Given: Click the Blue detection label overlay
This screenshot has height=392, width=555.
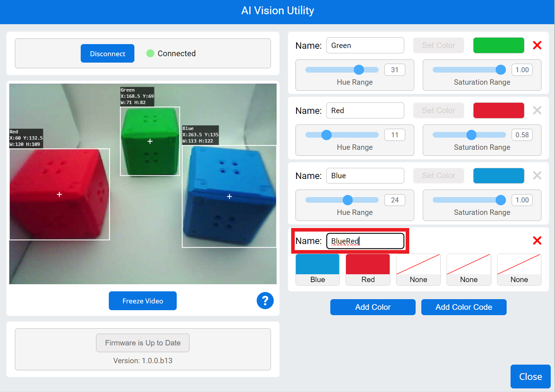Looking at the screenshot, I should 201,135.
